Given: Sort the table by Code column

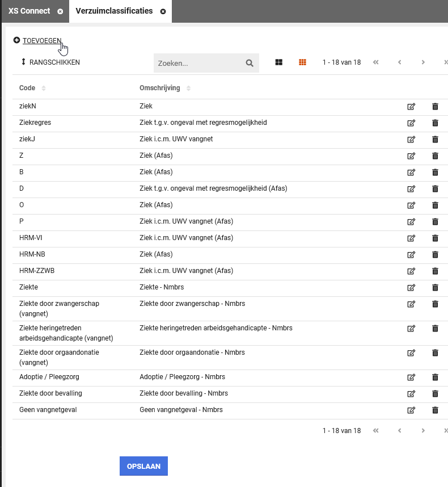Looking at the screenshot, I should (44, 89).
